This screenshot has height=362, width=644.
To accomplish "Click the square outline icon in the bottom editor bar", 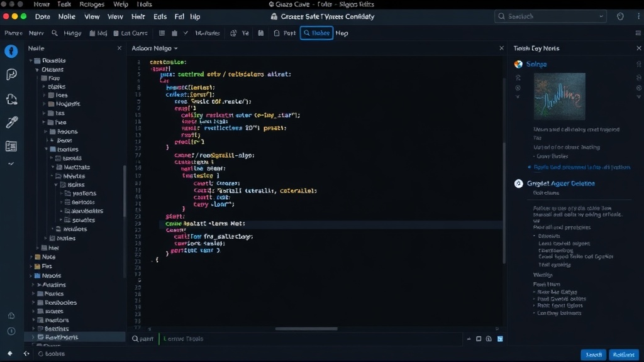I will coord(479,339).
